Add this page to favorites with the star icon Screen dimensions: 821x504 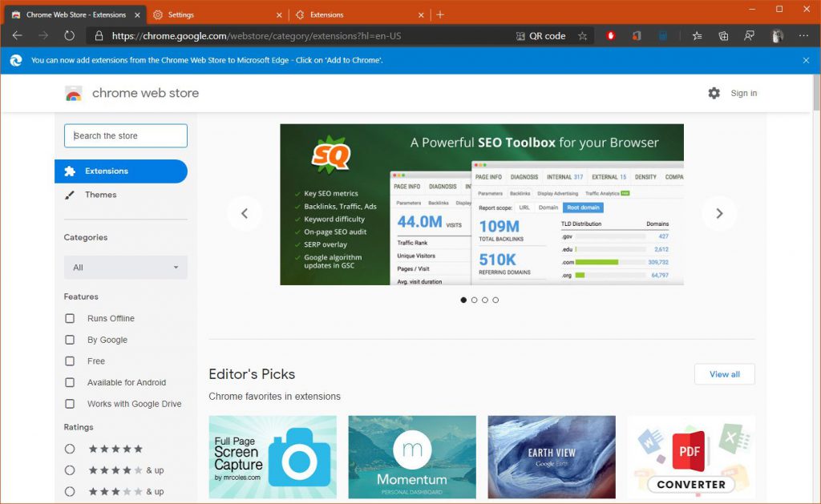(582, 36)
